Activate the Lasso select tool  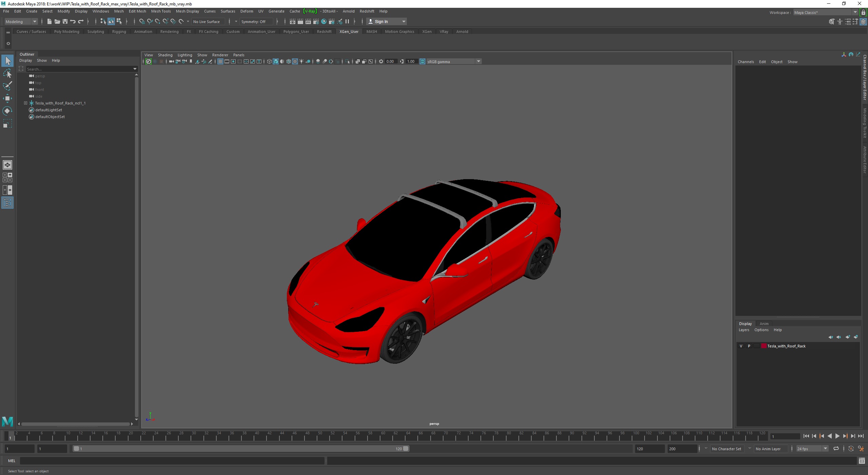(7, 74)
